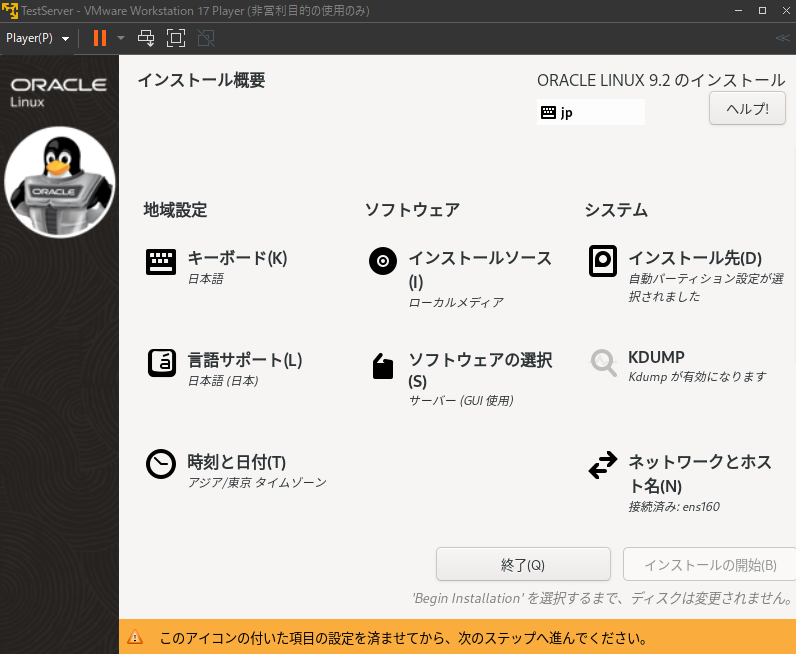The image size is (796, 654).
Task: Click the アジア/東京 タイムゾーン subtitle
Action: tap(257, 482)
